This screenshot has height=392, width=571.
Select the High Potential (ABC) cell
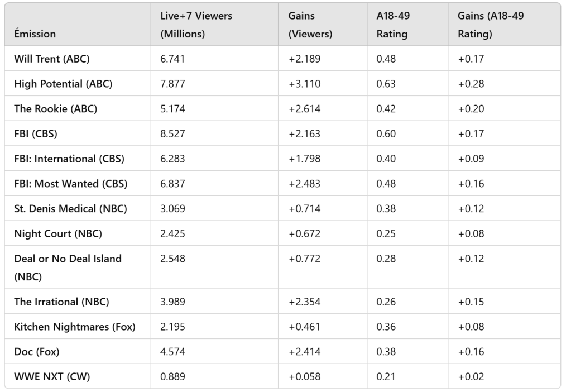pyautogui.click(x=63, y=84)
